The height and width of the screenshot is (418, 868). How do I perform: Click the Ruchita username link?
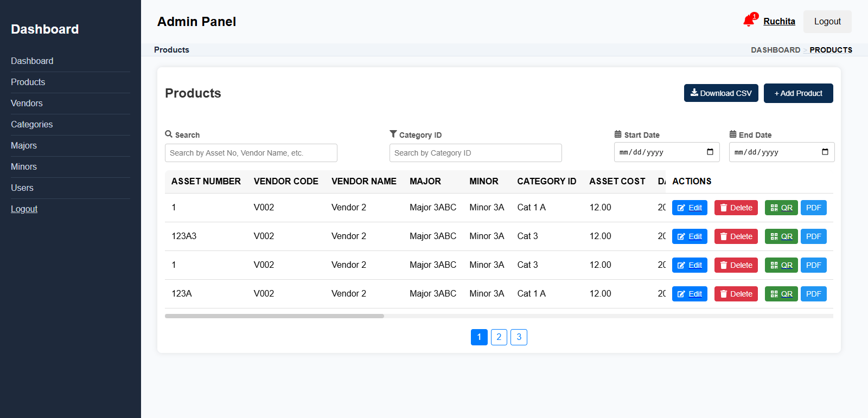tap(779, 21)
